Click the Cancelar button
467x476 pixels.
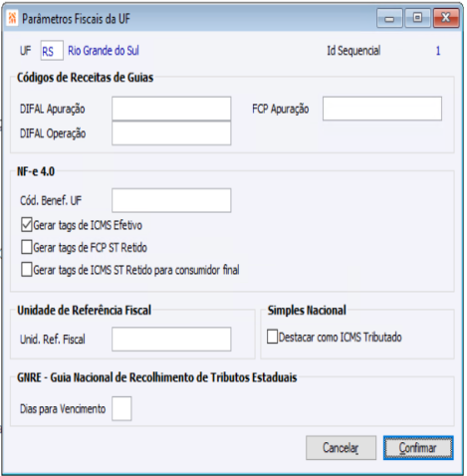341,448
